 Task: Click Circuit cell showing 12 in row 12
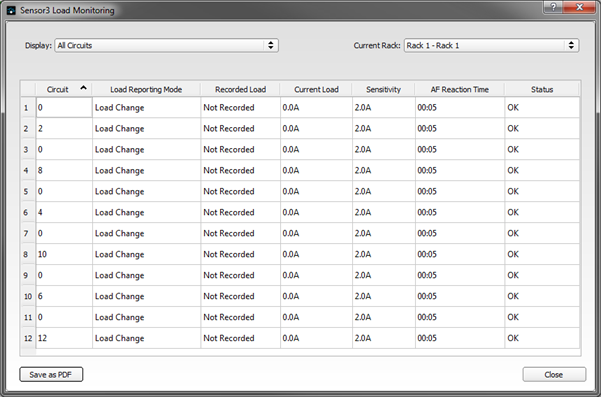(64, 338)
